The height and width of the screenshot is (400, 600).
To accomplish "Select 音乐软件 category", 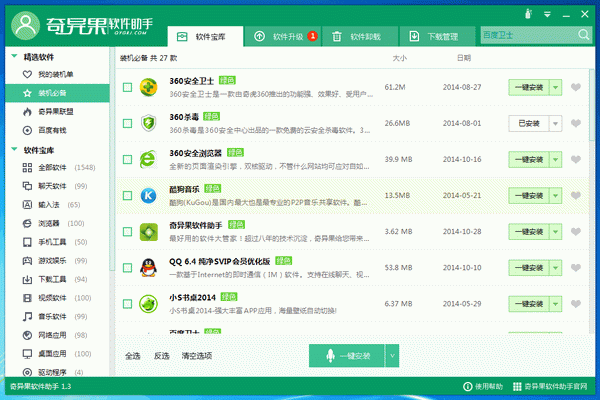I will [57, 317].
